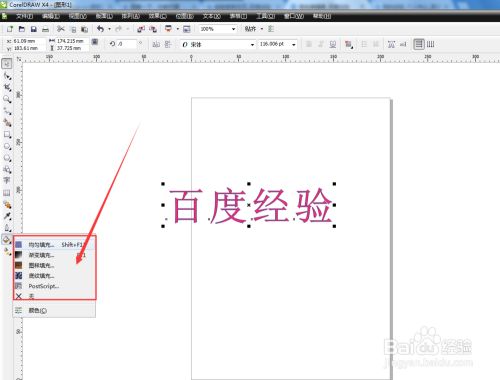This screenshot has width=500, height=380.
Task: Open the text alignment options
Action: (349, 44)
